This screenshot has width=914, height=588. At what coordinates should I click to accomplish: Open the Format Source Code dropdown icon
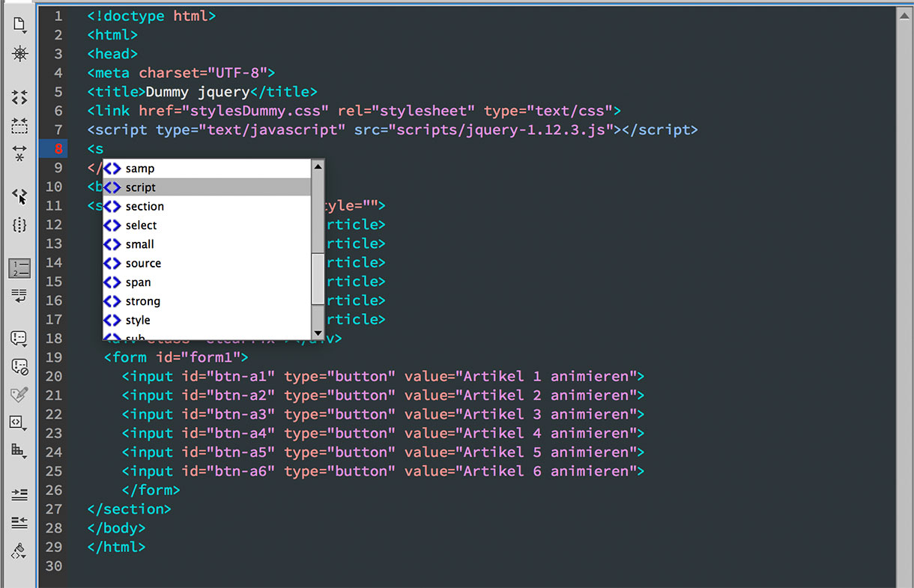(19, 551)
